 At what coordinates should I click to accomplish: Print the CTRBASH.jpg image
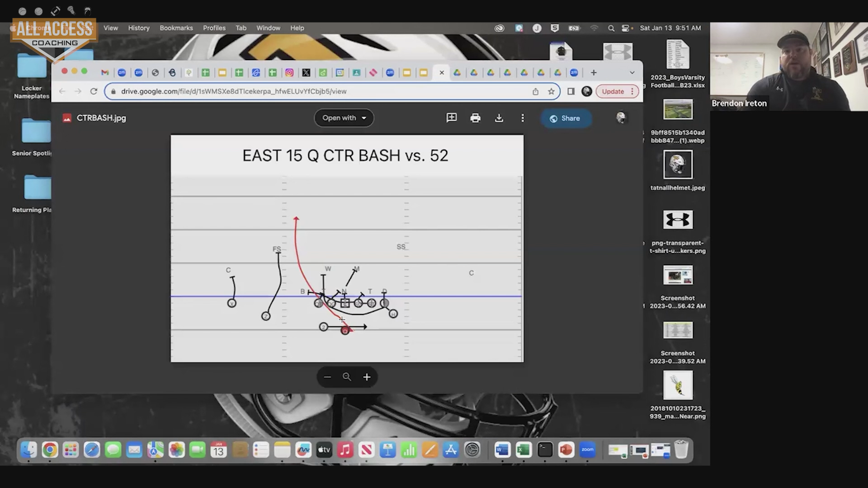[x=475, y=118]
